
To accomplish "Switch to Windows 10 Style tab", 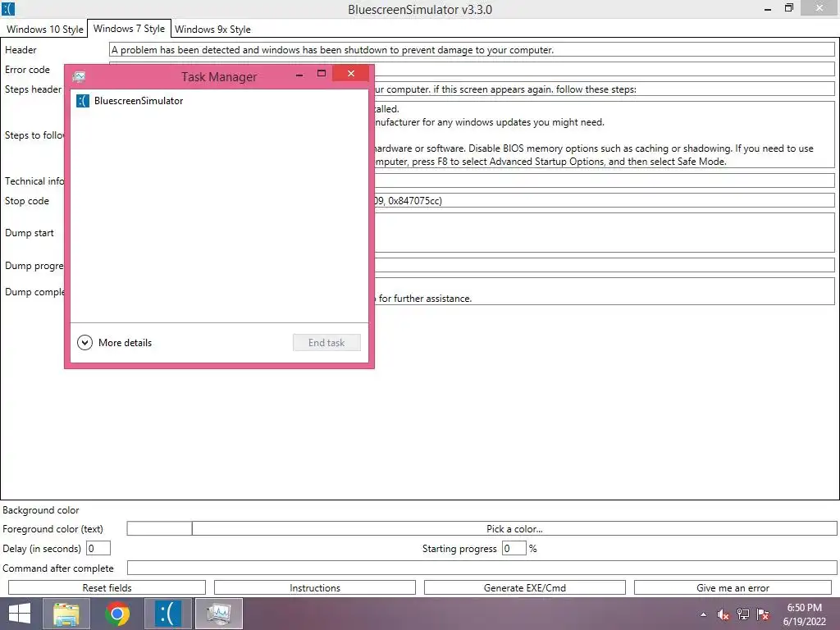I will tap(45, 29).
